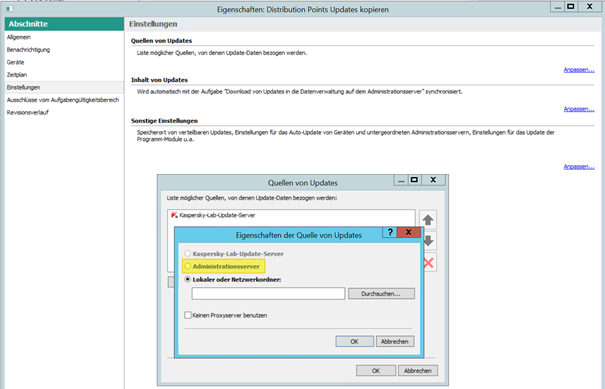The image size is (605, 389).
Task: Select Kaspersky-Lab-Update-Server radio button
Action: (188, 254)
